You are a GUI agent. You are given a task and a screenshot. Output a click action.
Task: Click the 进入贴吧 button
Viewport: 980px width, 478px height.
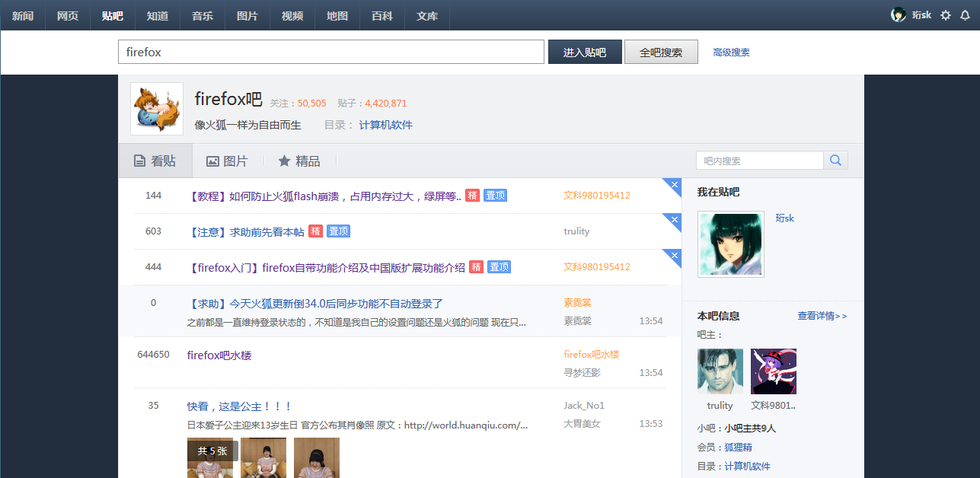(x=585, y=52)
